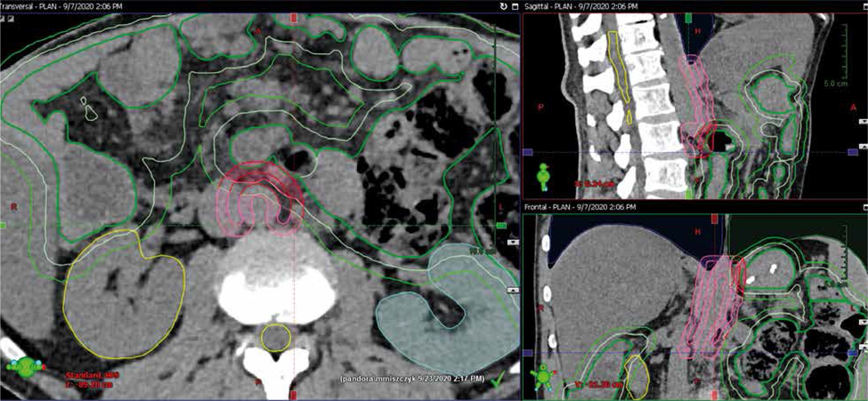
Task: Maximize the Transversal view panel
Action: (x=515, y=6)
